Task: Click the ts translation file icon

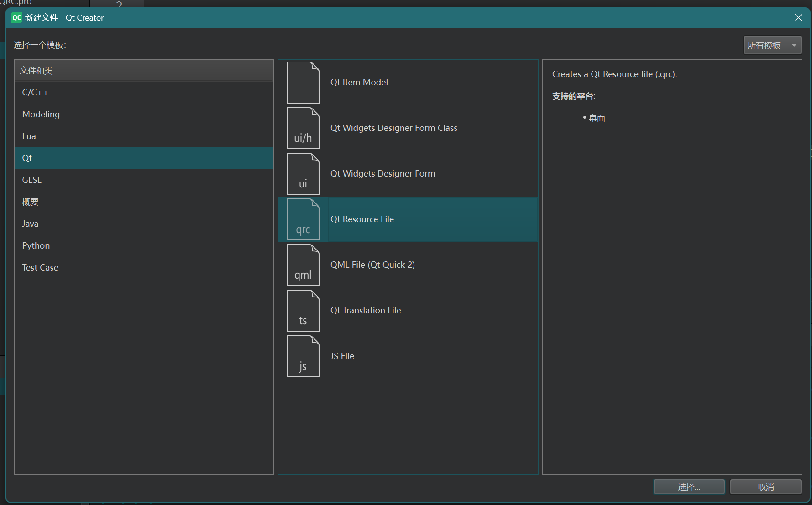Action: click(x=303, y=311)
